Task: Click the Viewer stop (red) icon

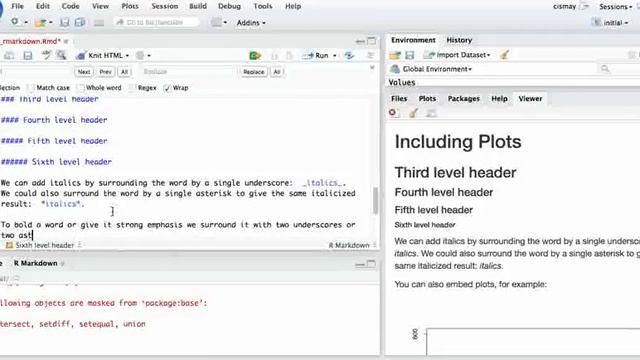Action: click(x=393, y=113)
